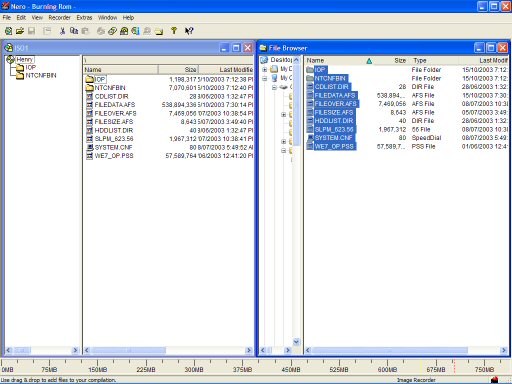Screen dimensions: 512x384
Task: Sort File Browser by Name column header
Action: [340, 60]
